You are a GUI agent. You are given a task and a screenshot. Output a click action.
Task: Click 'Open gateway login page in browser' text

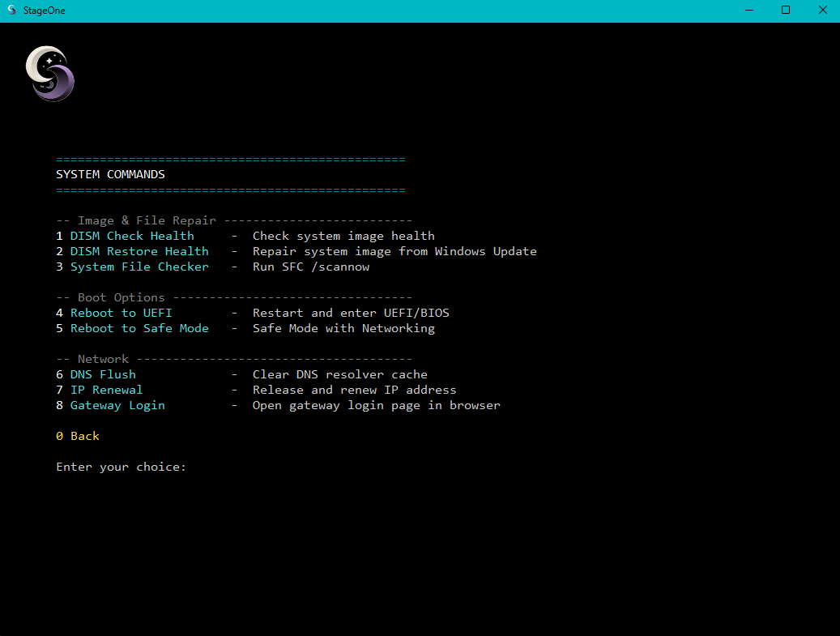[376, 406]
